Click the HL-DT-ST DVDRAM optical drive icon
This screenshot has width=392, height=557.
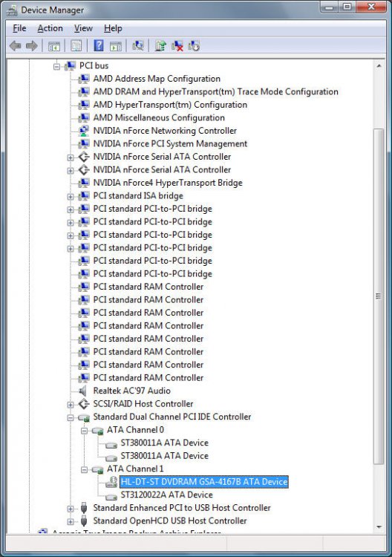tap(111, 482)
